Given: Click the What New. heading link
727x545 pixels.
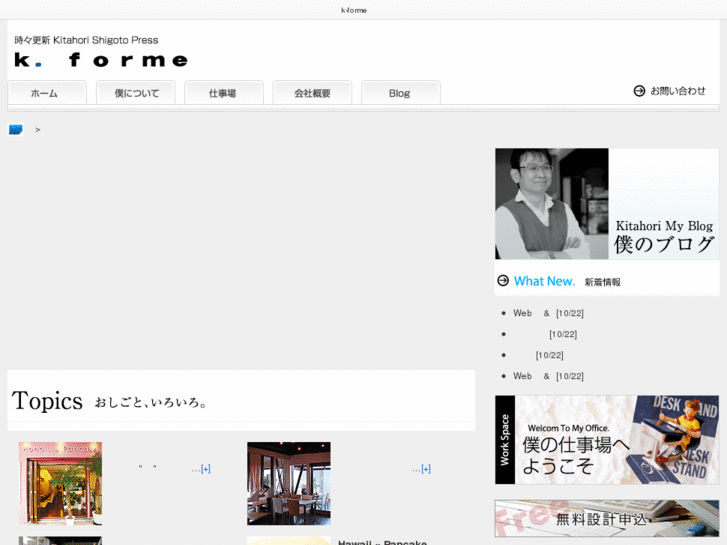Looking at the screenshot, I should pyautogui.click(x=544, y=281).
